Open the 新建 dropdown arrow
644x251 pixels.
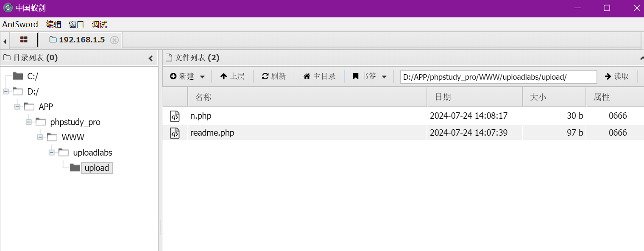point(202,77)
